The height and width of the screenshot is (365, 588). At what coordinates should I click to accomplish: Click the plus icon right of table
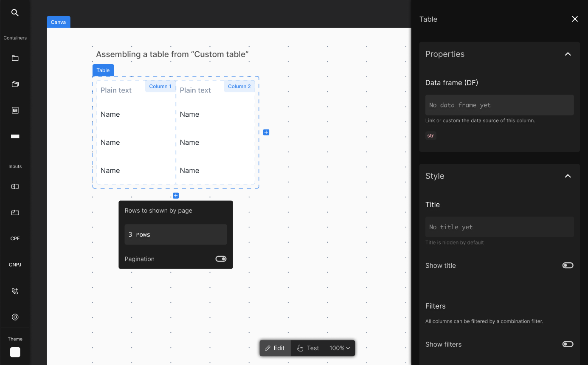(x=266, y=132)
